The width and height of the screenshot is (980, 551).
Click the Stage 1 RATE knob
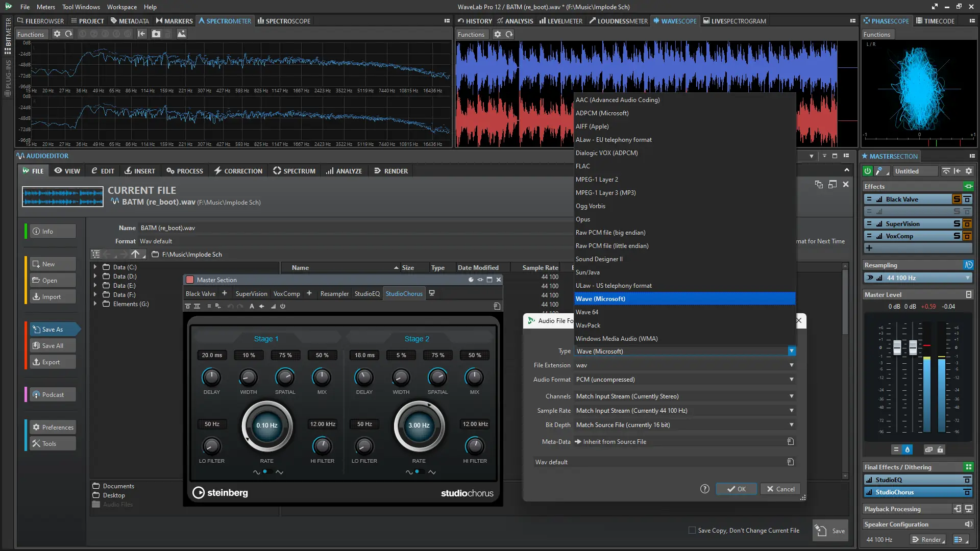click(x=266, y=425)
